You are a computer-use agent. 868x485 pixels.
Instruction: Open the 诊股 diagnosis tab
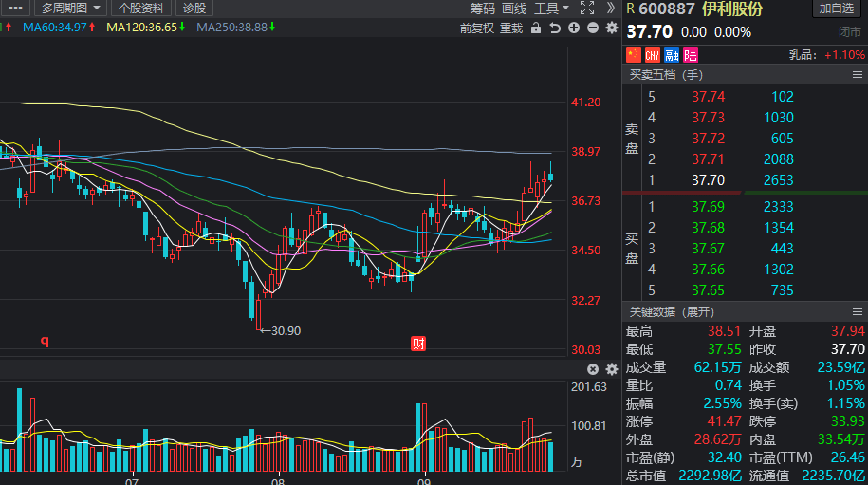pos(194,8)
